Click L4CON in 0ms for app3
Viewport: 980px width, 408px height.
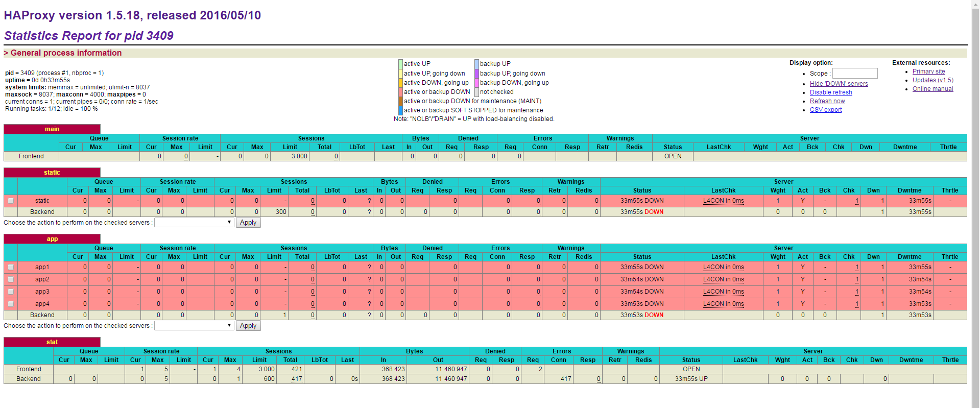pyautogui.click(x=723, y=292)
